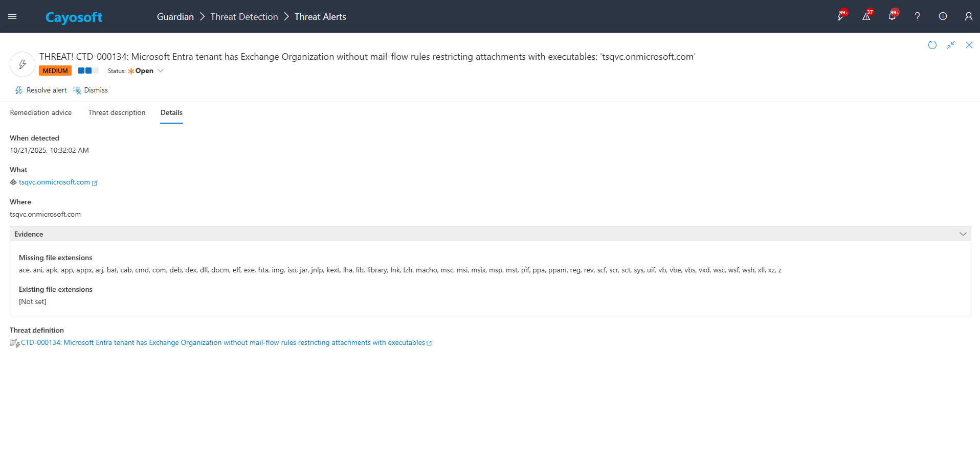980x465 pixels.
Task: Click the question mark help icon
Action: pyautogui.click(x=918, y=16)
